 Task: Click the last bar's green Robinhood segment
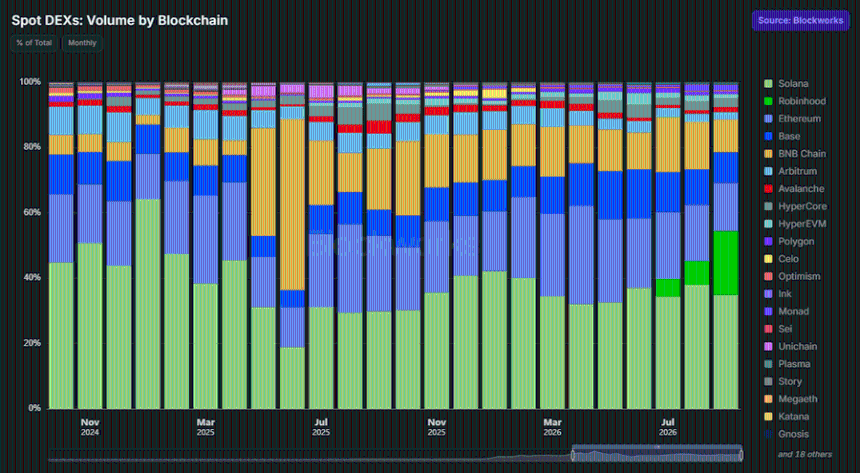coord(726,263)
